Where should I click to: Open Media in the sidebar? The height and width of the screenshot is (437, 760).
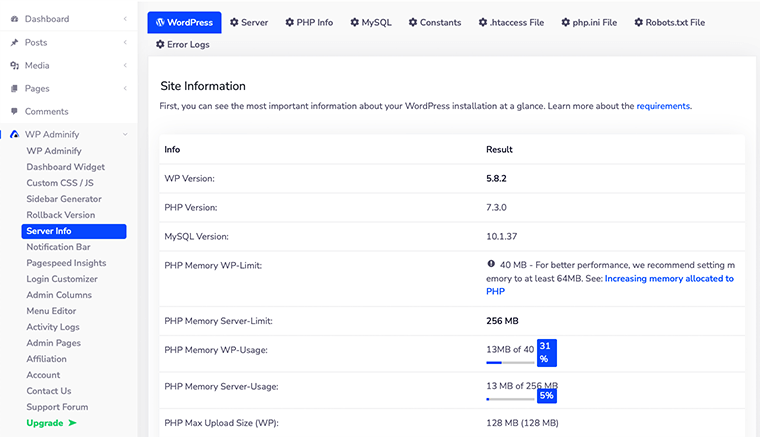click(x=37, y=65)
